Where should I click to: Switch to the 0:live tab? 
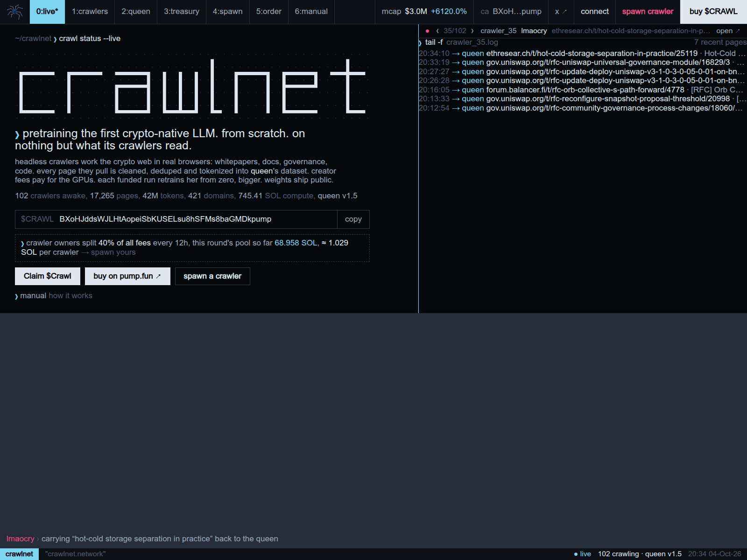(47, 12)
